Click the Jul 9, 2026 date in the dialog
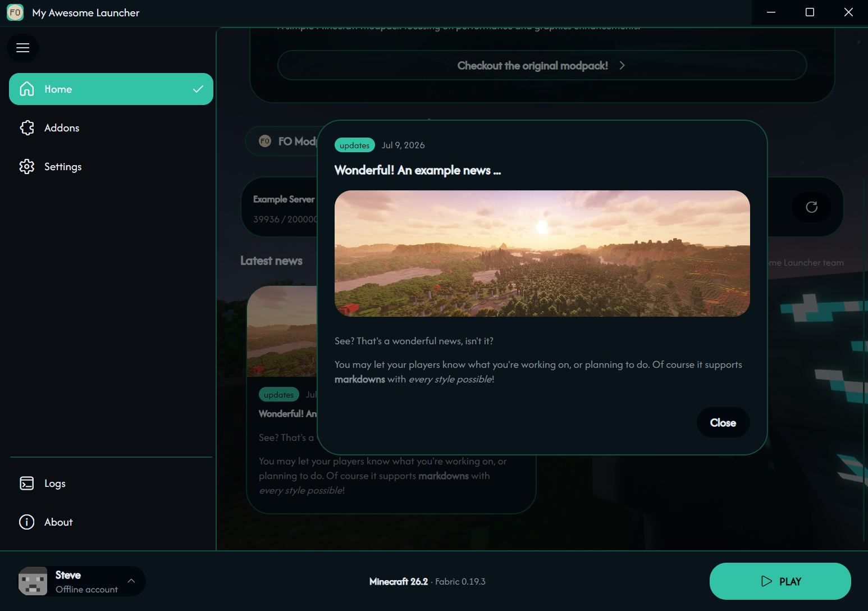The width and height of the screenshot is (868, 611). pyautogui.click(x=403, y=145)
